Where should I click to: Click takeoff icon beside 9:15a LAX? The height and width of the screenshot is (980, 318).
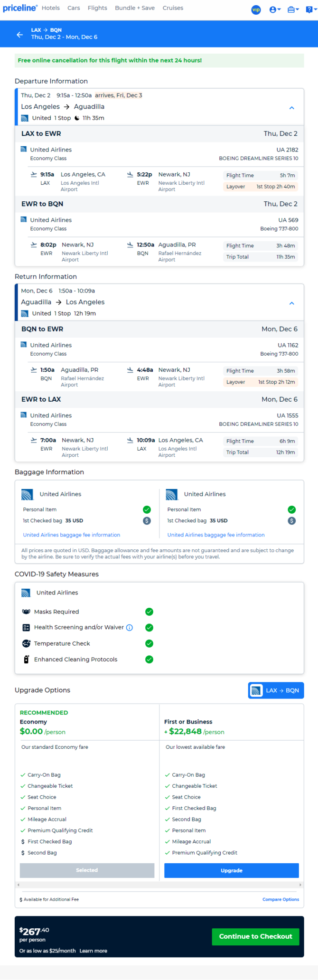(x=34, y=175)
